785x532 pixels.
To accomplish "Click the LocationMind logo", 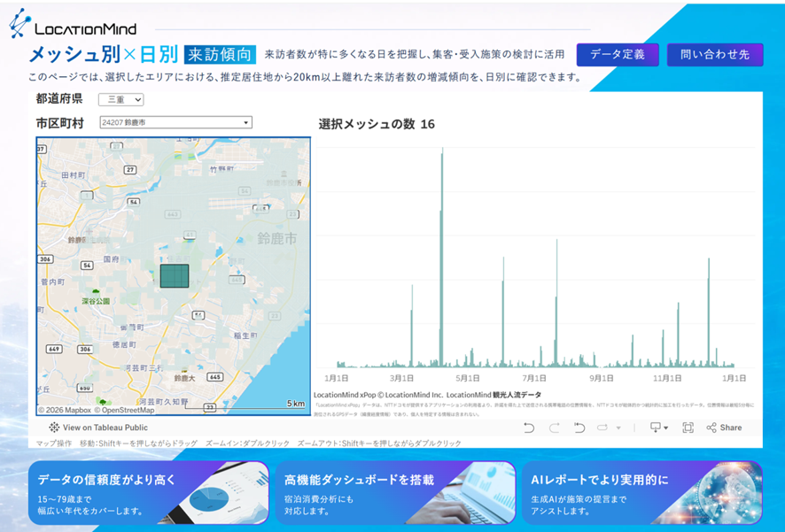I will tap(73, 24).
